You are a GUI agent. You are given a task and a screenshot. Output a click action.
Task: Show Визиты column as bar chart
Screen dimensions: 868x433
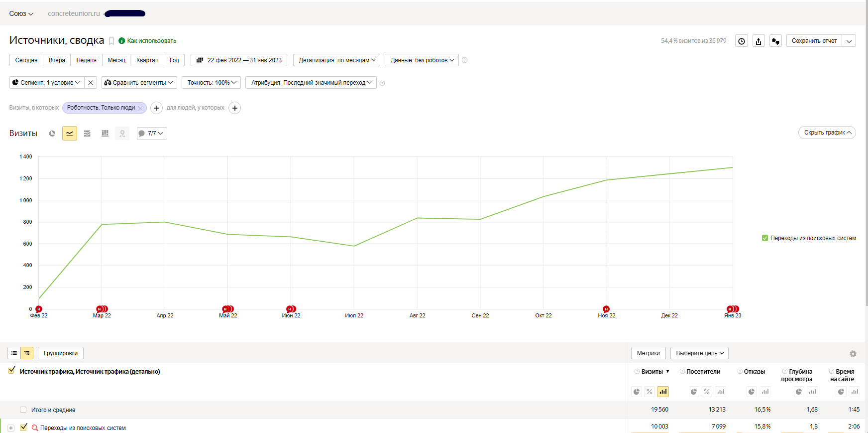[x=663, y=392]
